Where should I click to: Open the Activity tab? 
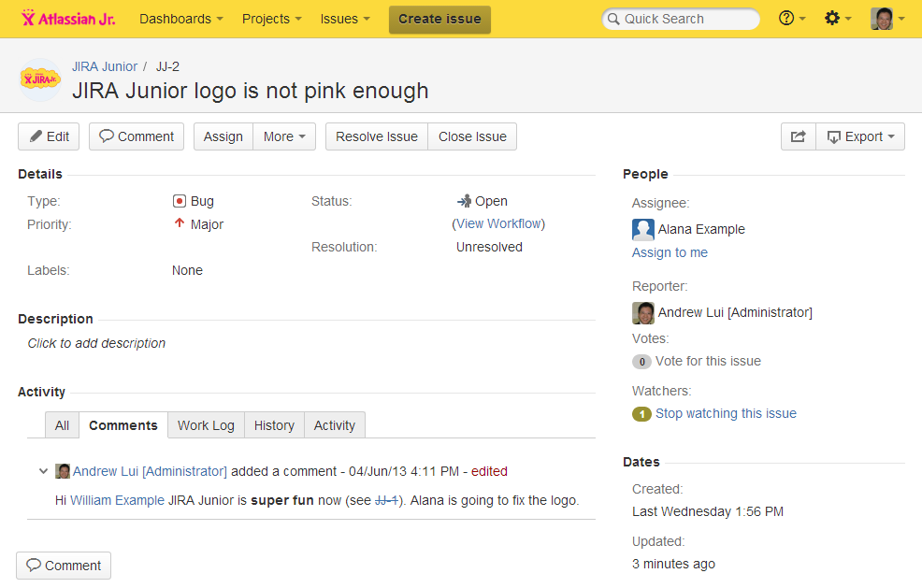(x=335, y=425)
